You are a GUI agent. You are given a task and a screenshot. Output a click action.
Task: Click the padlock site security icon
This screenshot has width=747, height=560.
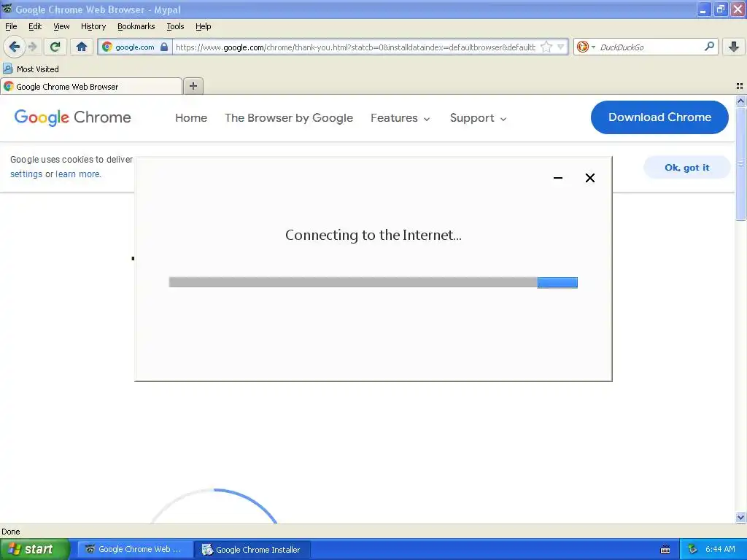point(164,47)
